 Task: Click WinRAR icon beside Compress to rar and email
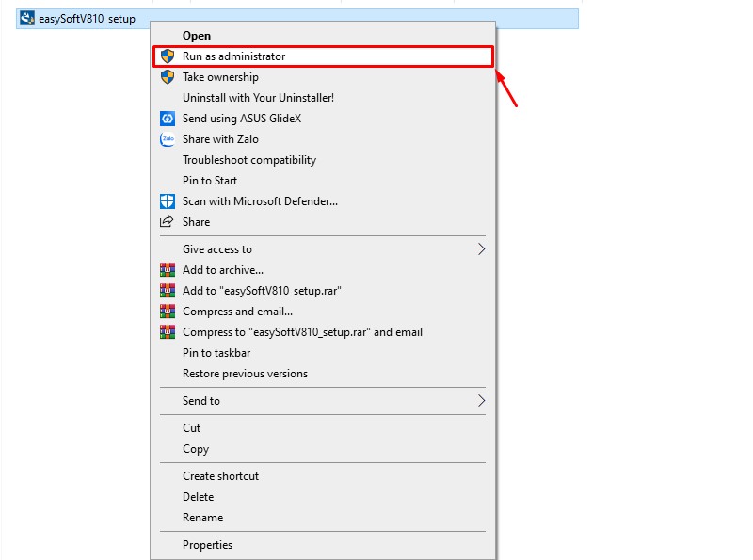coord(168,332)
